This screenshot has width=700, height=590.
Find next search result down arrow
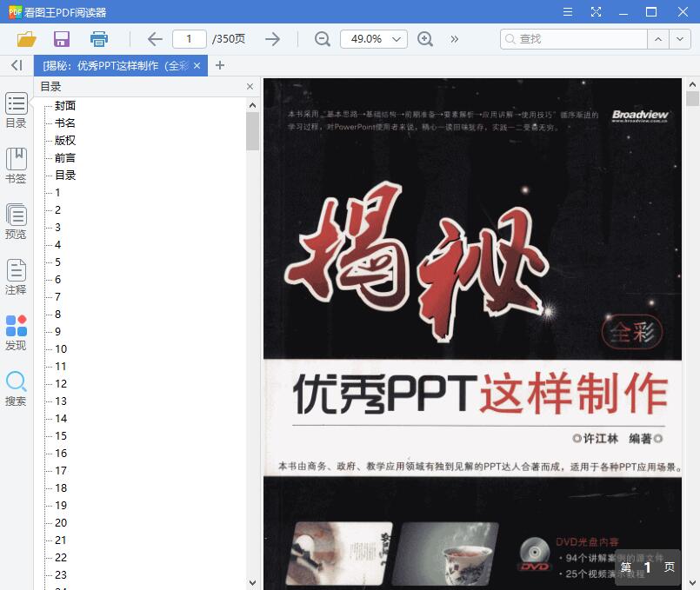(x=680, y=39)
